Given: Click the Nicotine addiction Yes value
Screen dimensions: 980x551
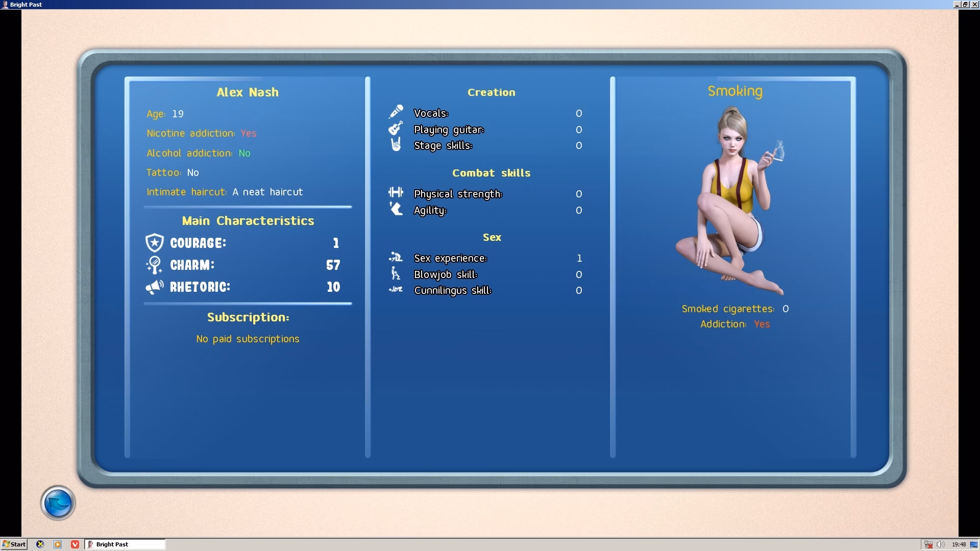Looking at the screenshot, I should click(248, 134).
